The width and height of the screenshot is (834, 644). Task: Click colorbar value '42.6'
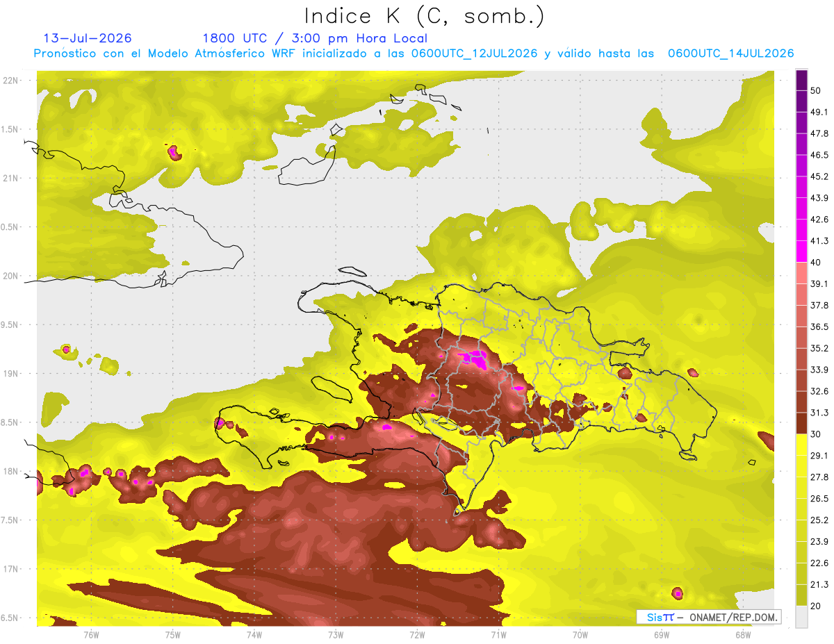(x=820, y=220)
